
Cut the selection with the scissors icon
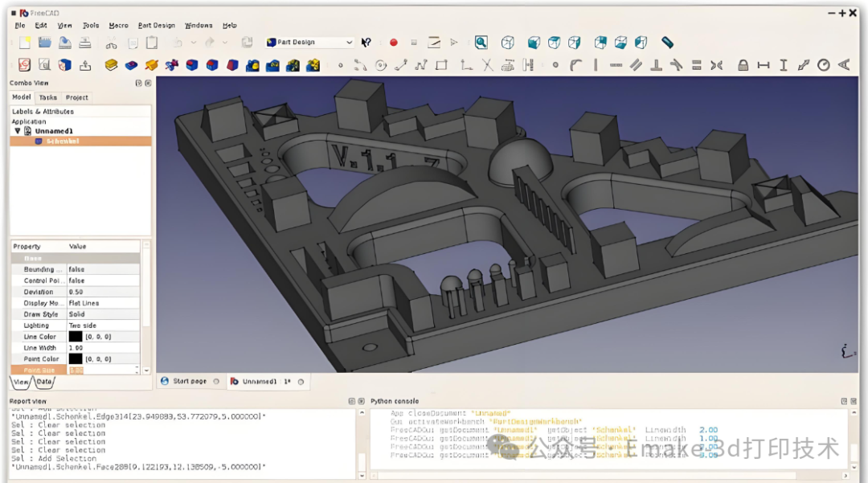click(x=111, y=43)
